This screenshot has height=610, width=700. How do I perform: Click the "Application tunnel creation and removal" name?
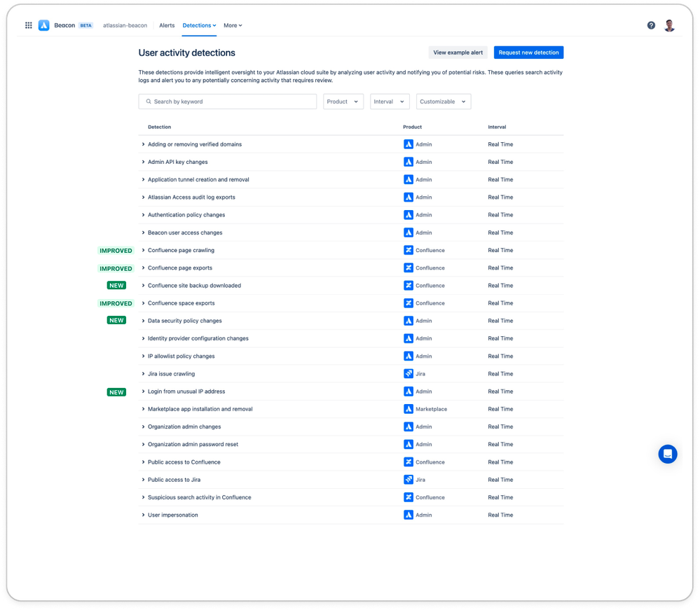(199, 179)
